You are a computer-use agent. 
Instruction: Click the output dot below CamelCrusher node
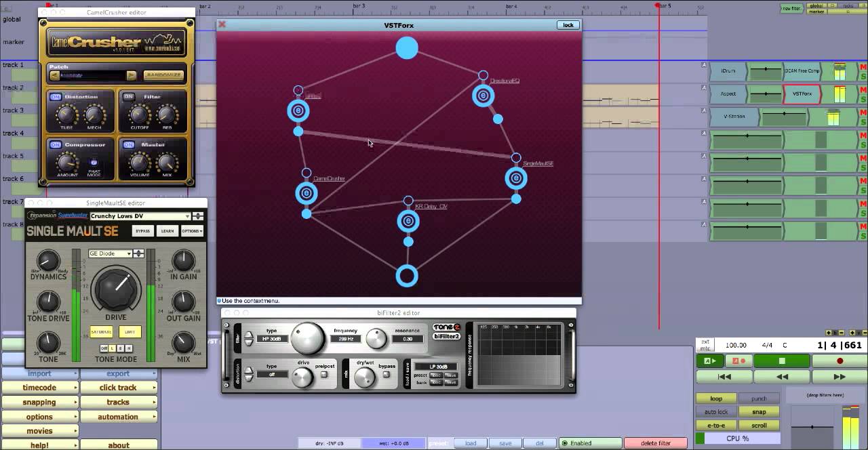[x=307, y=214]
